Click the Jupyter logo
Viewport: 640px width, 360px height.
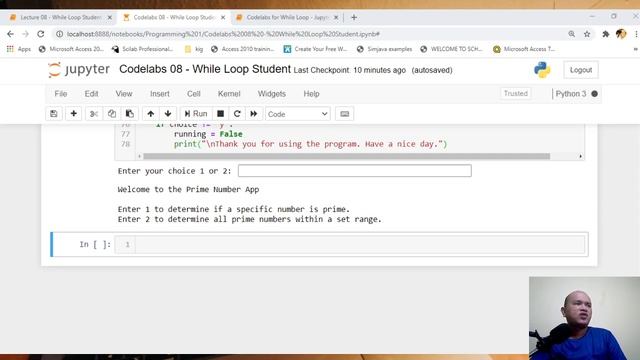pos(79,70)
